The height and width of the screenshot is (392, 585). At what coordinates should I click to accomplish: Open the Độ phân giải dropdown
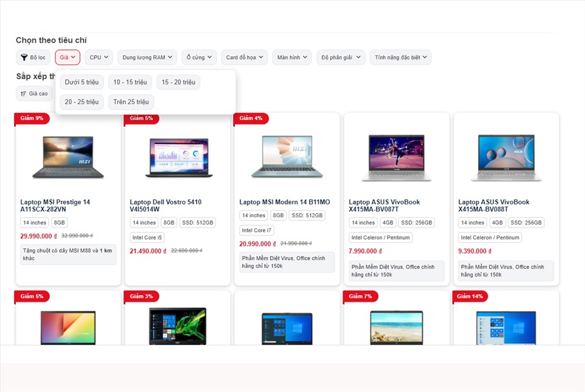(341, 58)
